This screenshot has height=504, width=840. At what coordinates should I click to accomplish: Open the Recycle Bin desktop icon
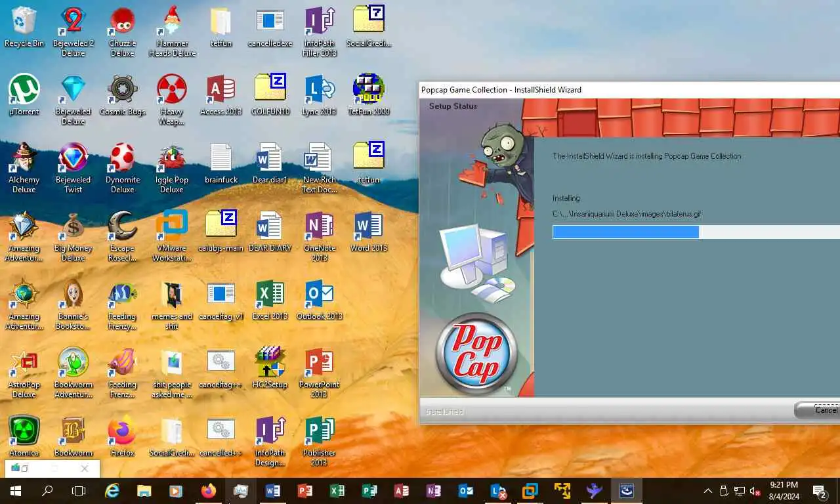[x=24, y=27]
